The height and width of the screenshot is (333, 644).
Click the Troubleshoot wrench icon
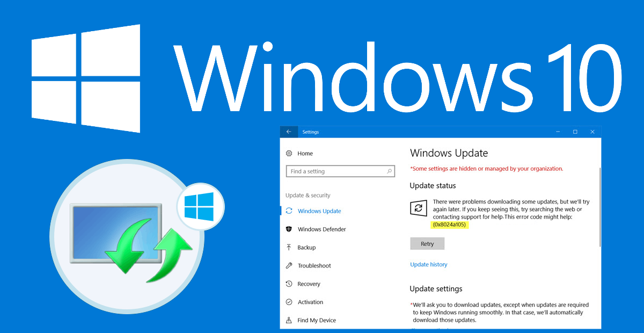coord(289,266)
